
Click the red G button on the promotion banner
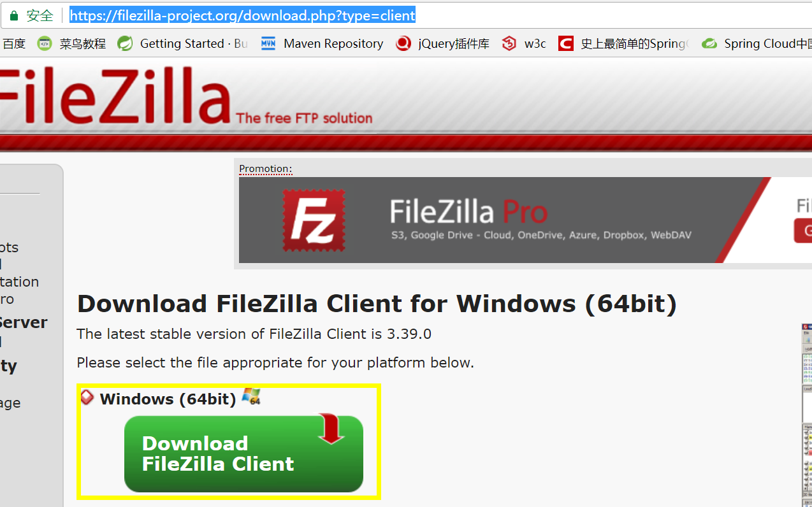[x=803, y=231]
